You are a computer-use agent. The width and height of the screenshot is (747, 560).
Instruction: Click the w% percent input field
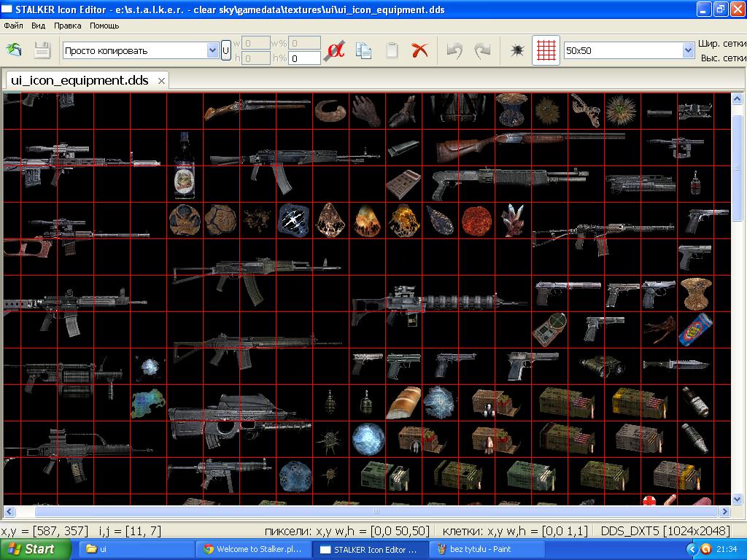click(x=304, y=43)
